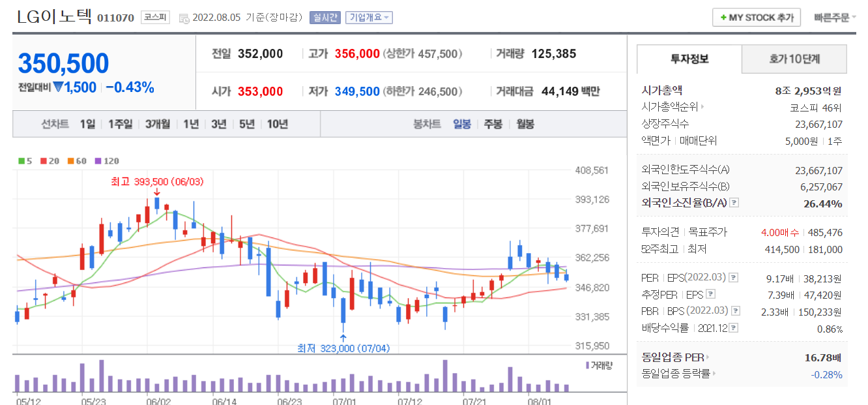Select the 1년 line chart period
The width and height of the screenshot is (868, 405).
191,124
